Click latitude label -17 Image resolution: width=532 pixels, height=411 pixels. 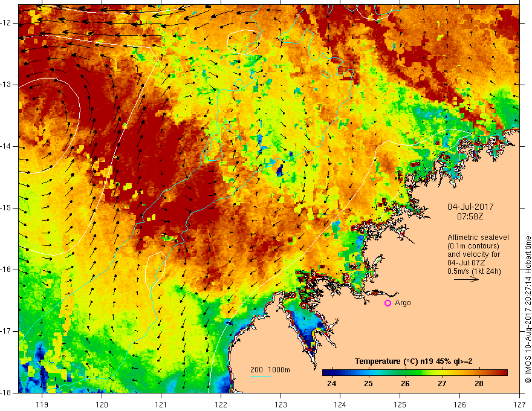pyautogui.click(x=6, y=331)
